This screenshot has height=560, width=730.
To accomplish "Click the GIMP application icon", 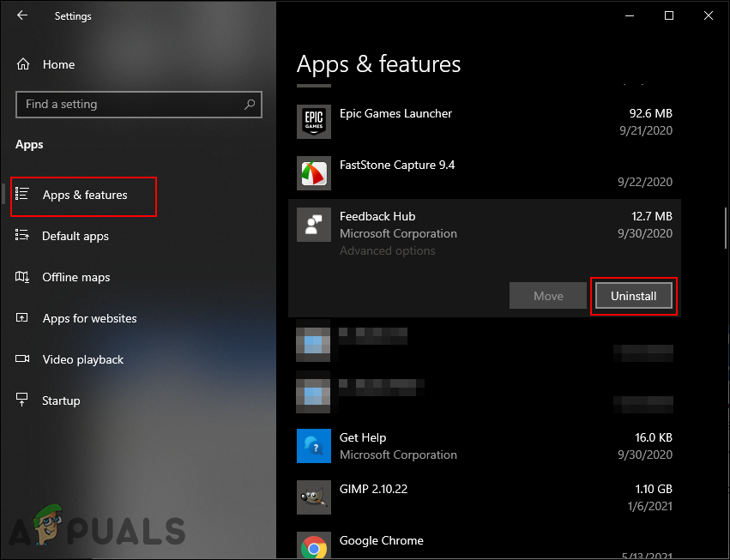I will pyautogui.click(x=313, y=497).
